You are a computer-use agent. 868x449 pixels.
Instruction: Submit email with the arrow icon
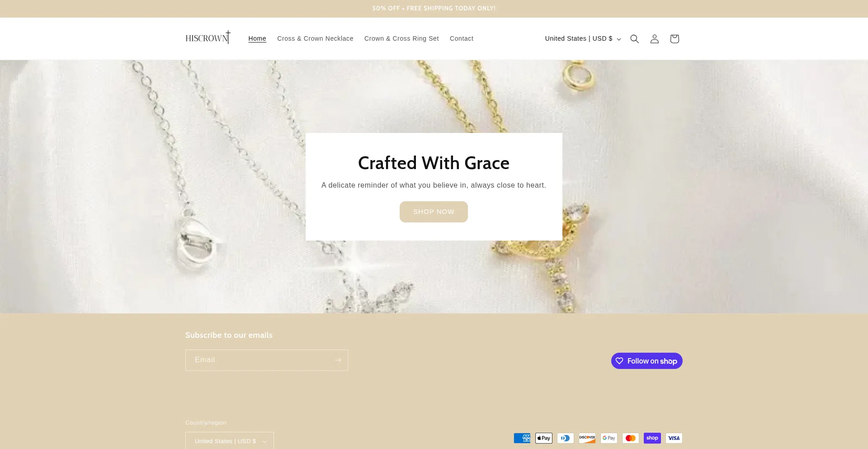[x=338, y=360]
